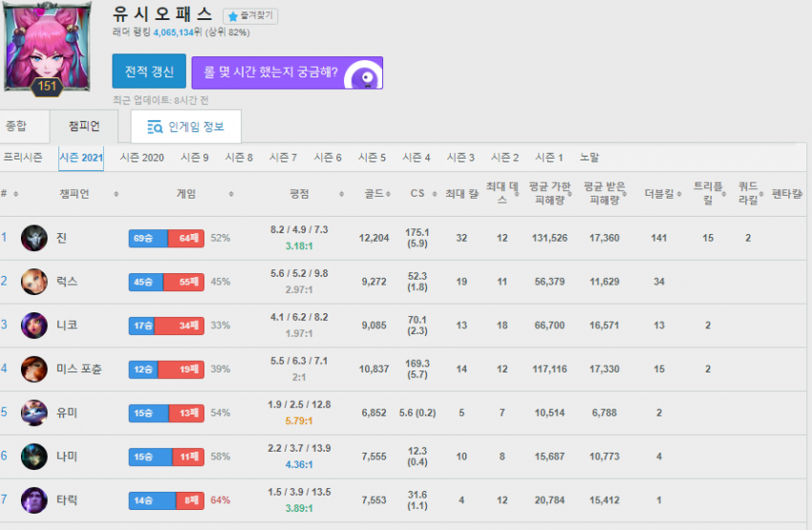Open the 니코 champion name link
Screen dimensions: 812x530
click(67, 326)
